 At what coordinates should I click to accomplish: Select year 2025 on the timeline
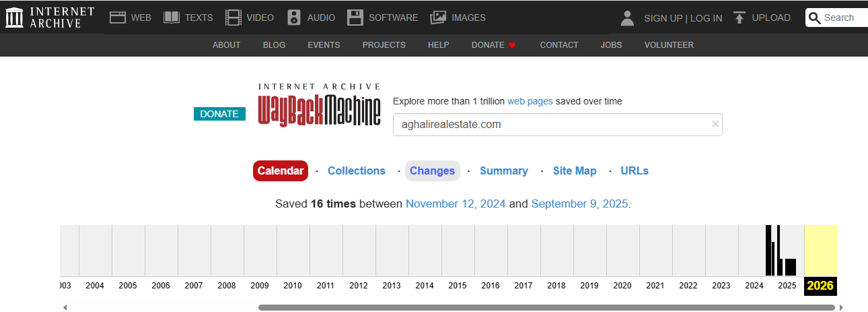click(x=787, y=286)
